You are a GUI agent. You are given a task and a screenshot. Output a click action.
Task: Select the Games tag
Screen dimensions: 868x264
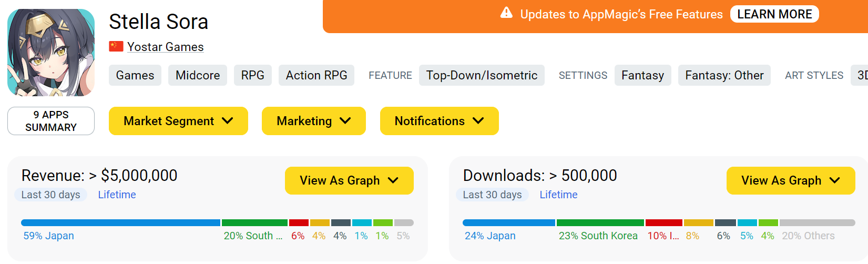135,75
